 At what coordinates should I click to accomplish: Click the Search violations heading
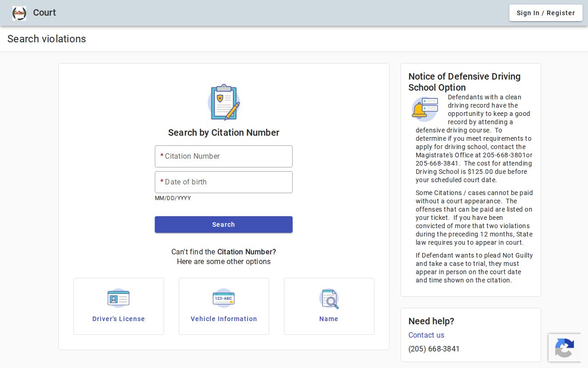[47, 39]
